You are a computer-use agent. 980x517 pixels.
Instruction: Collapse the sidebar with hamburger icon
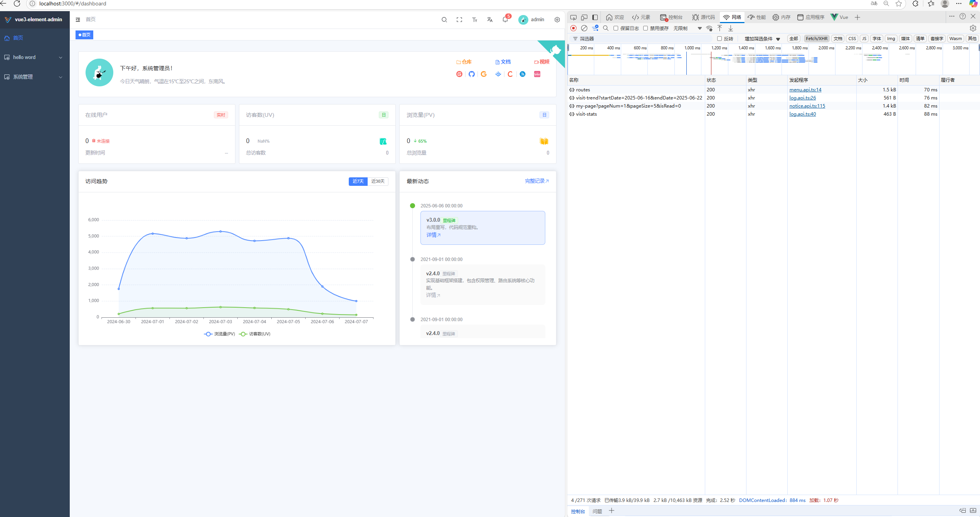[x=77, y=19]
